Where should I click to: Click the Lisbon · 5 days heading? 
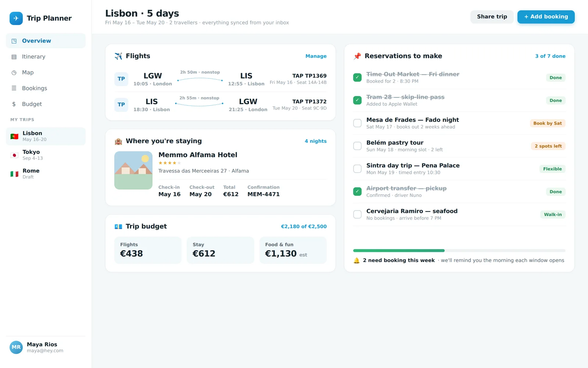[x=142, y=13]
